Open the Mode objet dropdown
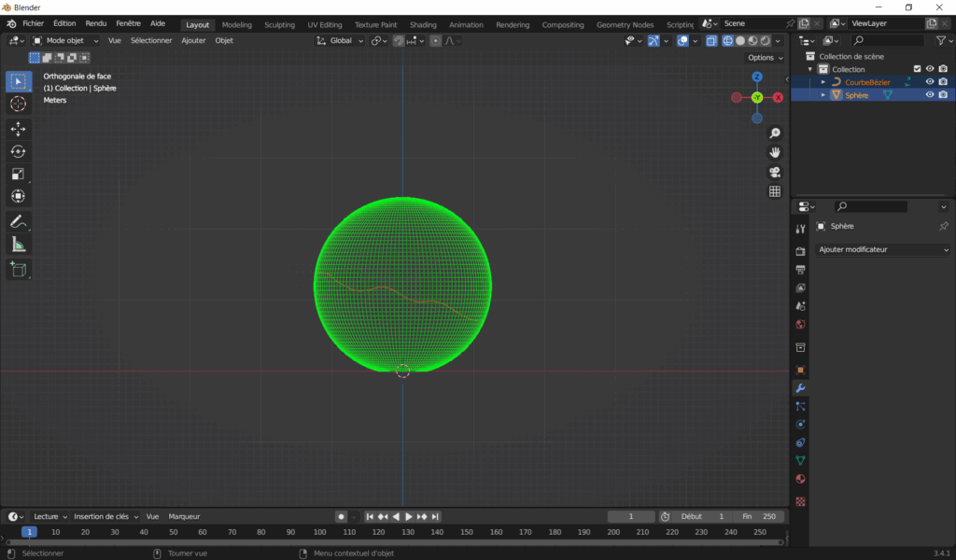The image size is (956, 560). point(65,41)
